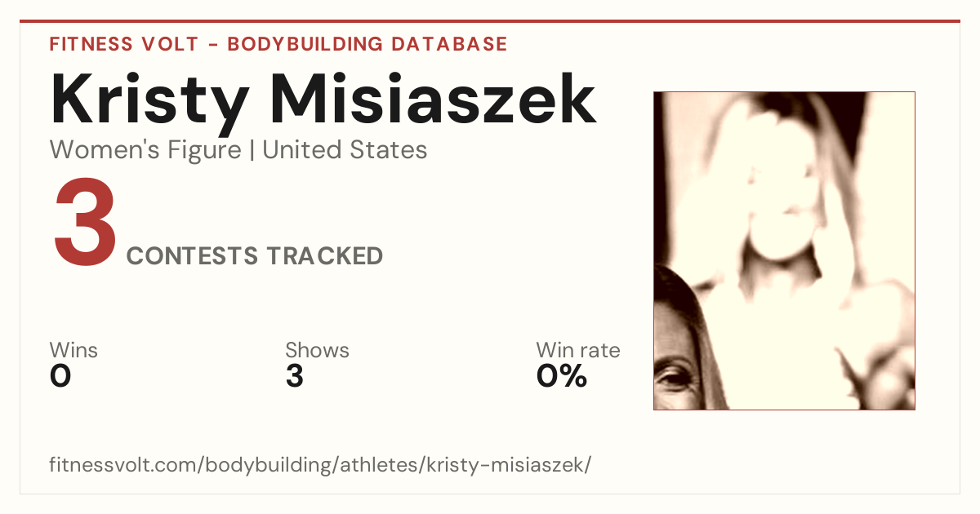
Task: Select the Women's Figure division text
Action: 145,150
